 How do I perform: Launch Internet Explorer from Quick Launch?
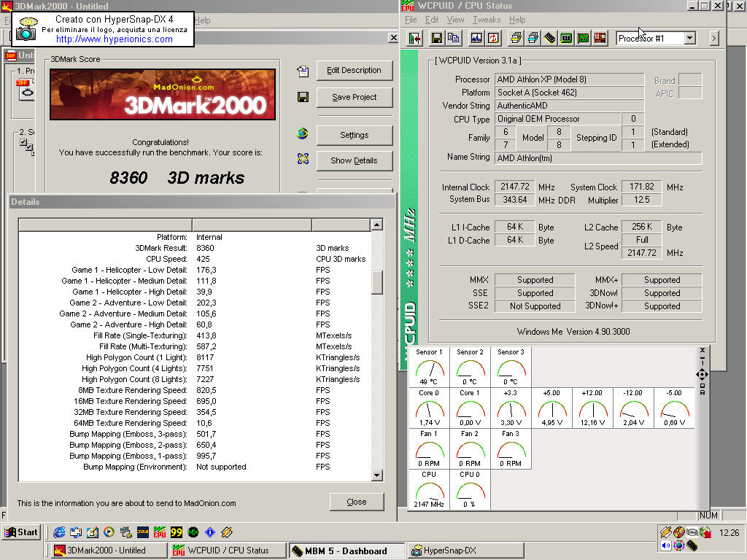coord(59,532)
